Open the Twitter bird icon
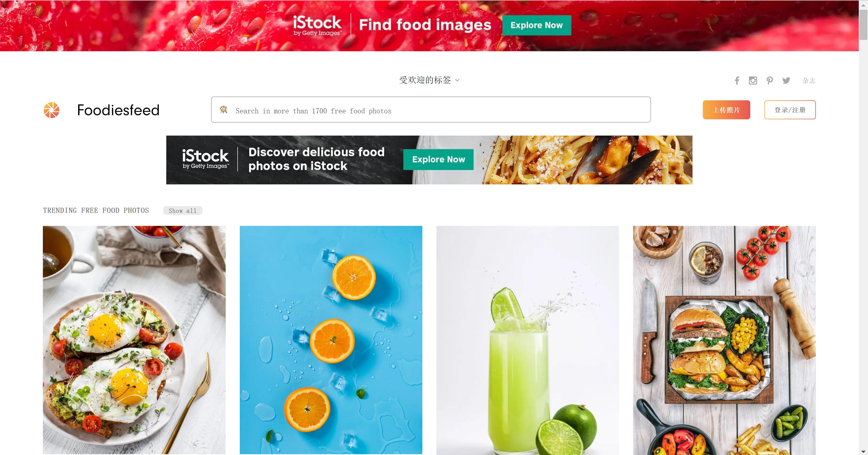The height and width of the screenshot is (455, 868). 786,81
